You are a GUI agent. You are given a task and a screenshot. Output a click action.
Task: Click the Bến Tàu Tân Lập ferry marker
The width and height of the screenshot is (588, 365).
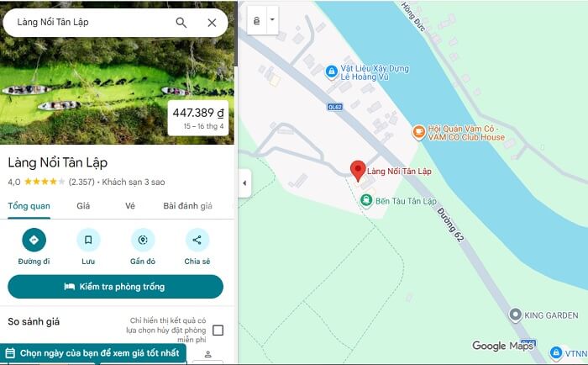coord(366,200)
